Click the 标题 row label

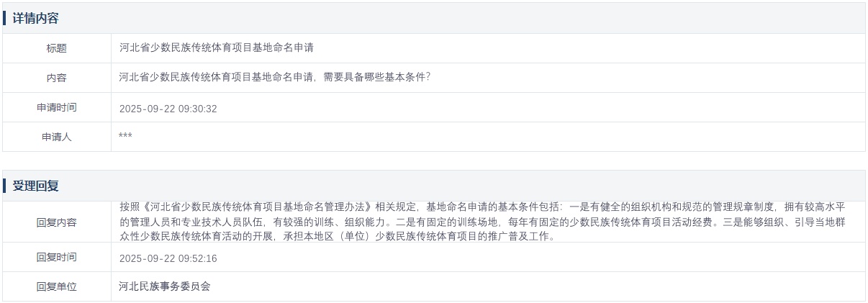point(57,48)
